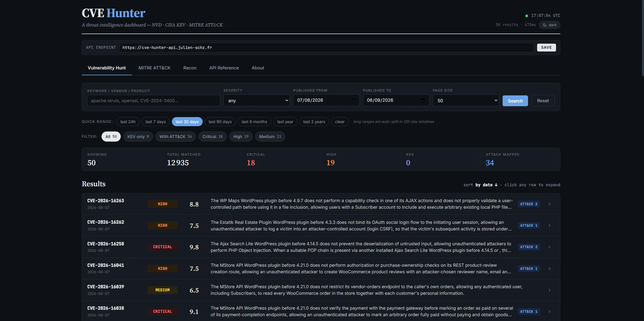Viewport: 644px width, 321px height.
Task: Click the CVE-2026-16039 identifier
Action: (x=106, y=287)
